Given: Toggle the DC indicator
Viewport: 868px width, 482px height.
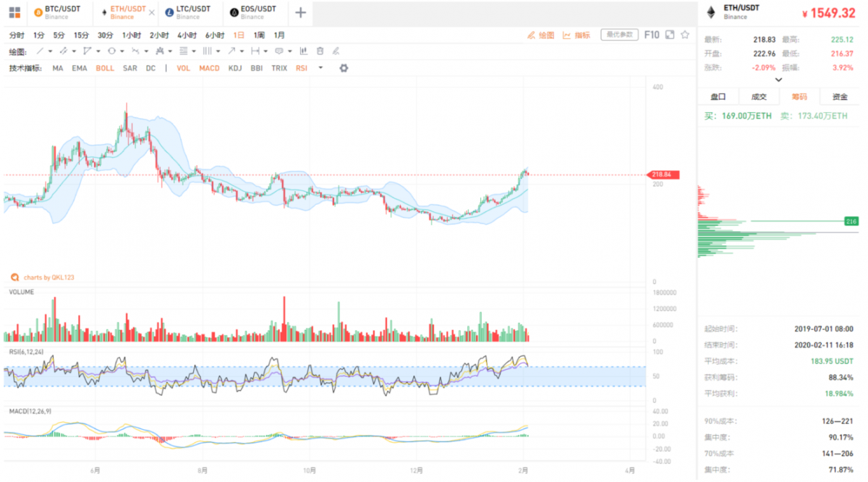Looking at the screenshot, I should coord(150,68).
